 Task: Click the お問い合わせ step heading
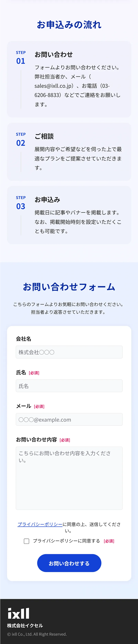click(x=53, y=55)
